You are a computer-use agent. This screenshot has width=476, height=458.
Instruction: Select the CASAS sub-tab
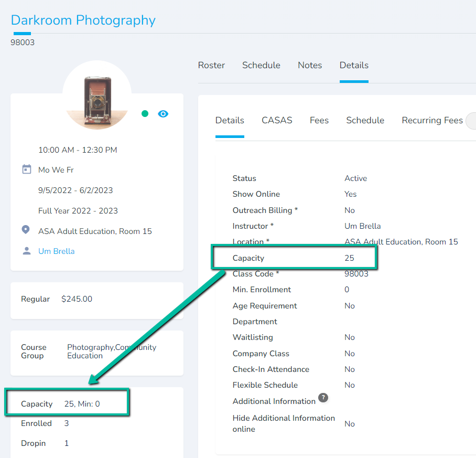277,121
